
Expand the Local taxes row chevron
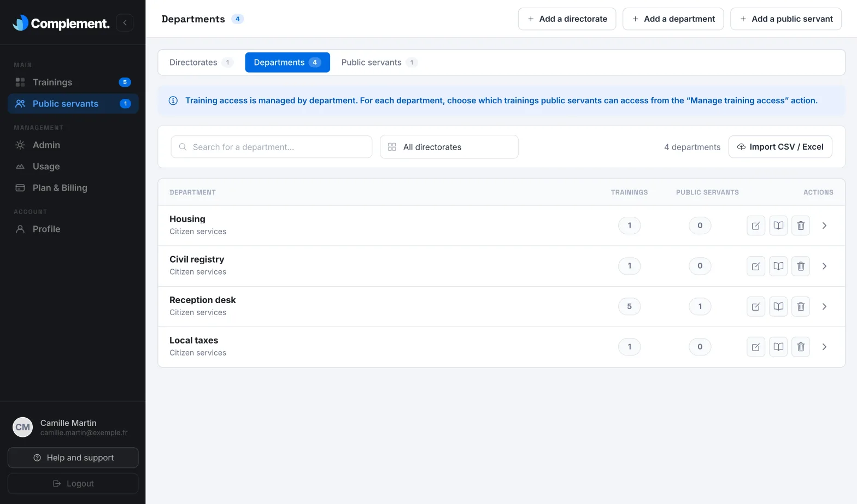pos(824,347)
